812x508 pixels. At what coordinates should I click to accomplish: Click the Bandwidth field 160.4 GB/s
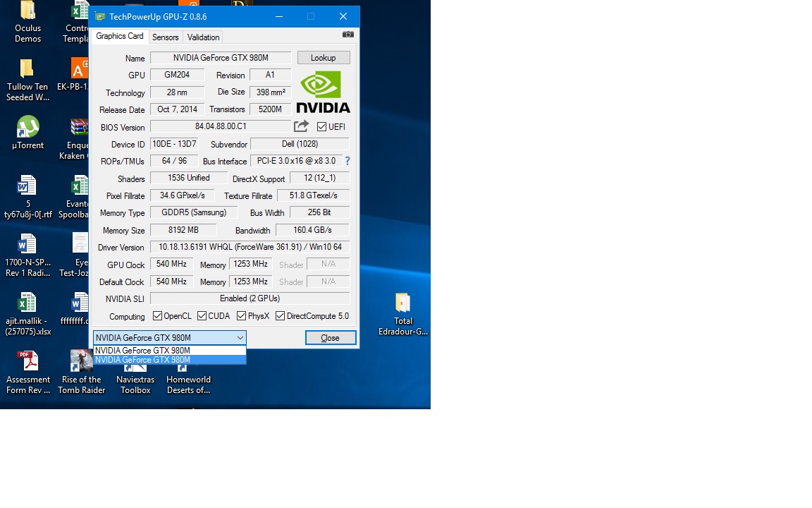312,230
